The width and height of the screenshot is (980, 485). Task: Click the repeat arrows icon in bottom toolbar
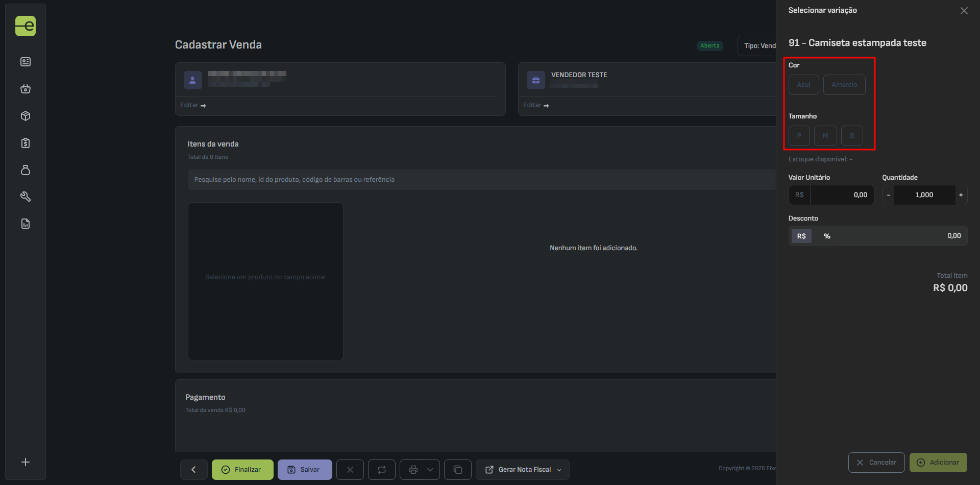tap(382, 470)
